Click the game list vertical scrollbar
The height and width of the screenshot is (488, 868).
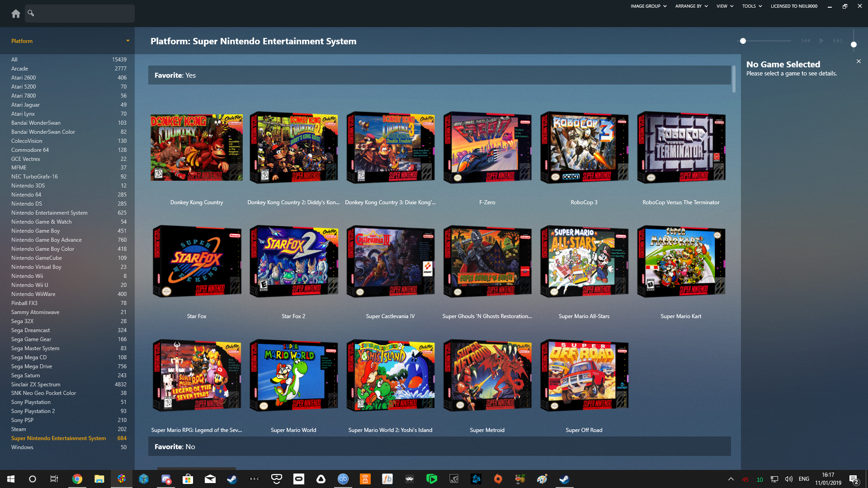coord(734,79)
